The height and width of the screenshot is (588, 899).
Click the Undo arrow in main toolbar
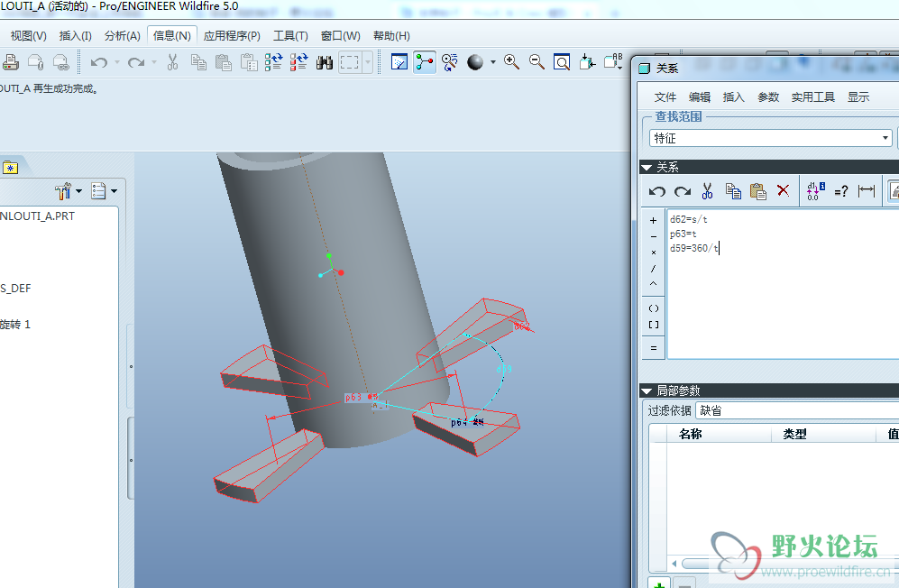tap(98, 62)
